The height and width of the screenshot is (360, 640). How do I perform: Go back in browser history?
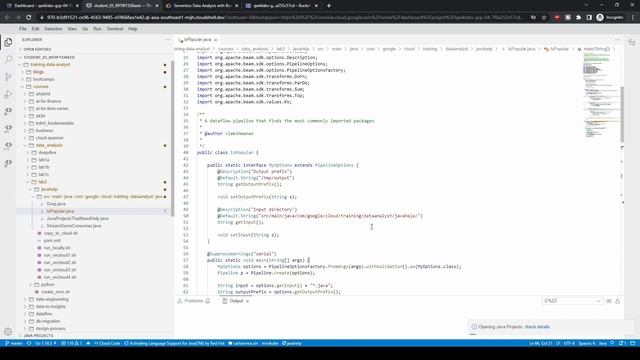click(7, 18)
